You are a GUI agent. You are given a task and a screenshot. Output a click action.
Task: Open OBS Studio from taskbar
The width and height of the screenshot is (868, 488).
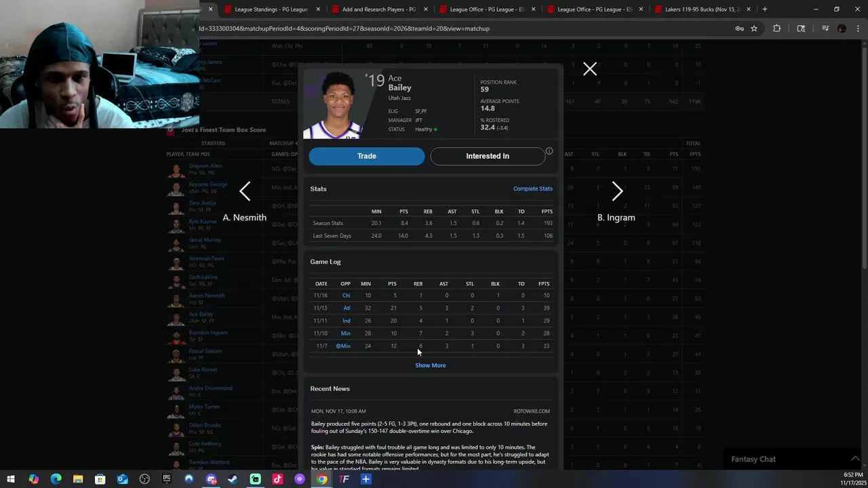[144, 479]
